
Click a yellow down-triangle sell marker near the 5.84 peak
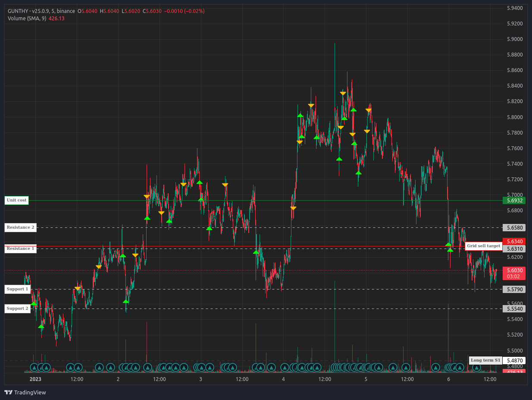click(342, 92)
